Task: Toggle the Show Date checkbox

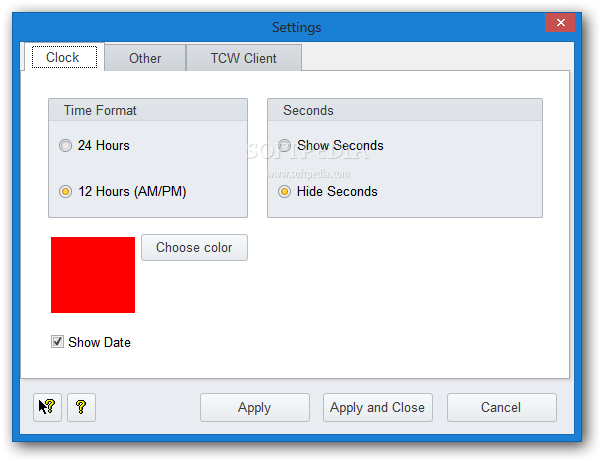Action: [57, 341]
